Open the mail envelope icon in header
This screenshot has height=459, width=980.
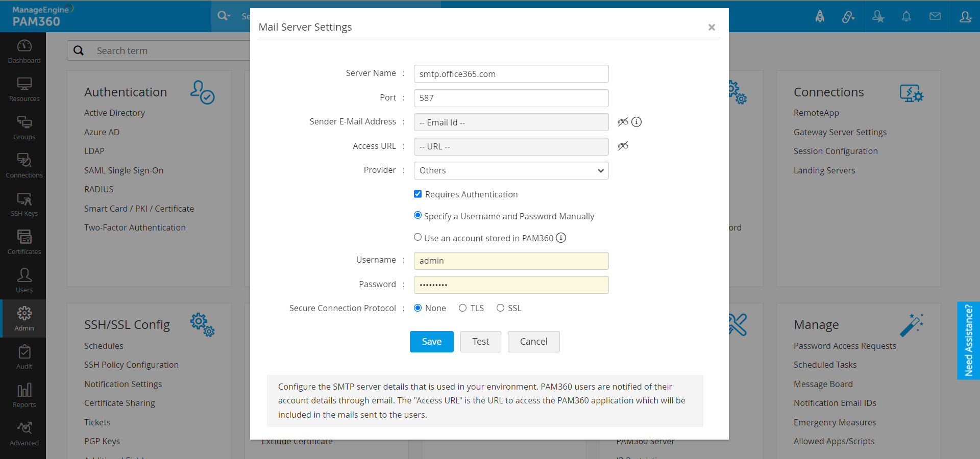click(x=935, y=16)
